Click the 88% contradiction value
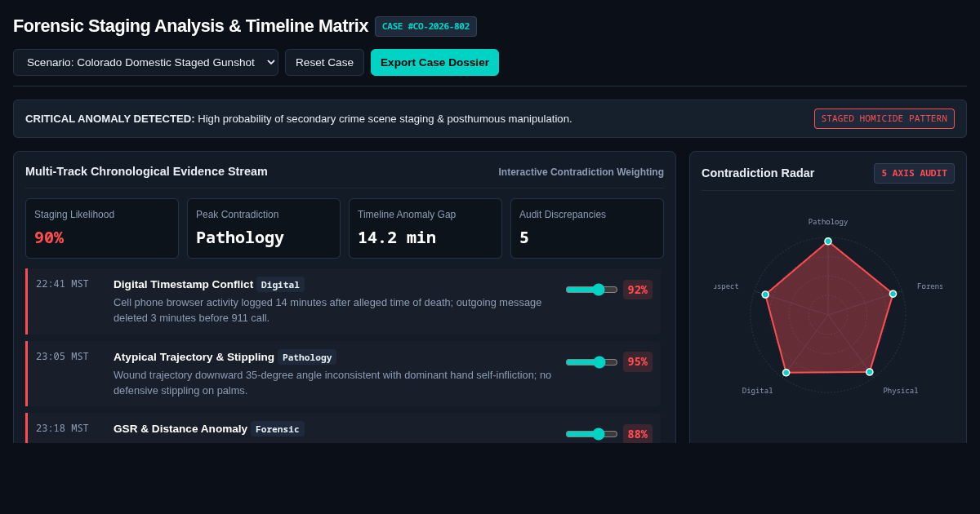This screenshot has width=980, height=514. (x=638, y=434)
